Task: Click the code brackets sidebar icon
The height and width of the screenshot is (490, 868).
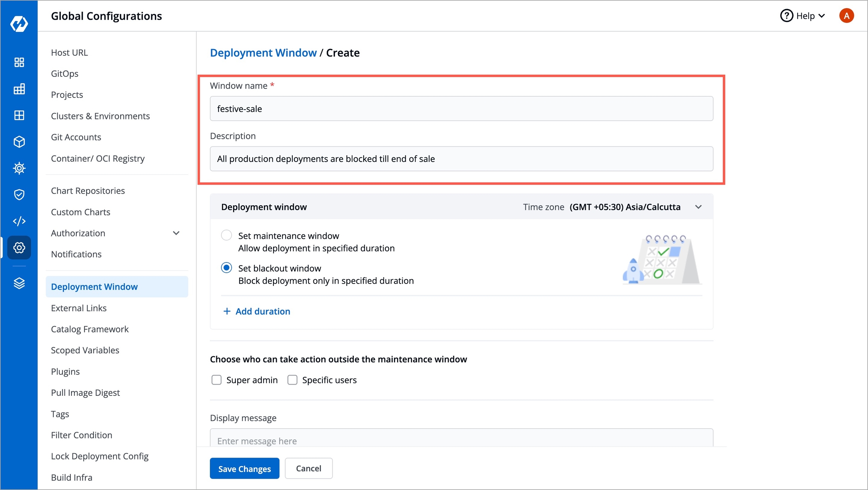Action: point(19,221)
